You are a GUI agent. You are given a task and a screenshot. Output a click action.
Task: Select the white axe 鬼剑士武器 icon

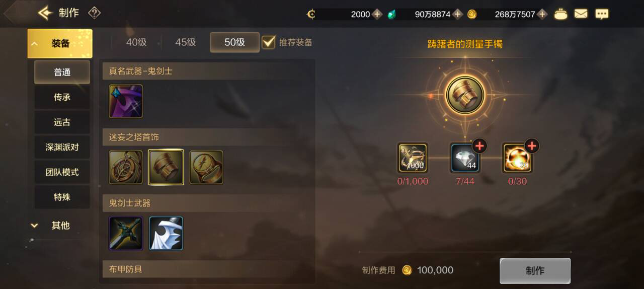[x=166, y=233]
